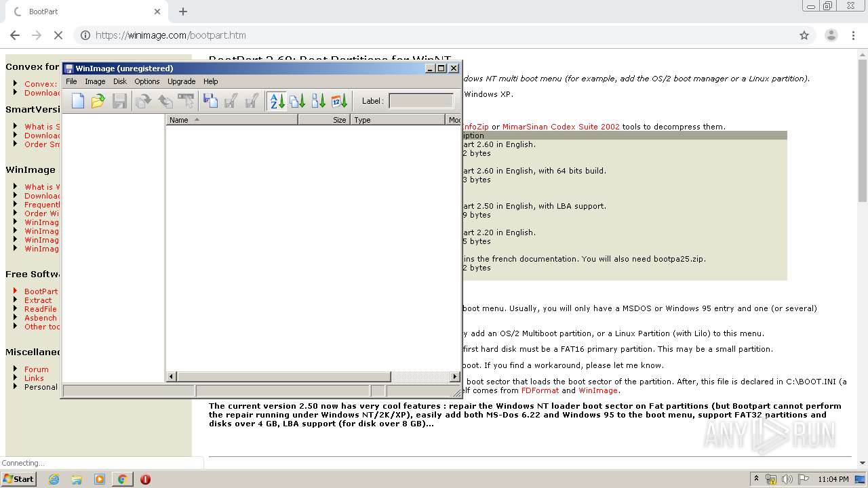Screen dimensions: 868x488
Task: Open the FDFormat link in the page
Action: tap(540, 390)
